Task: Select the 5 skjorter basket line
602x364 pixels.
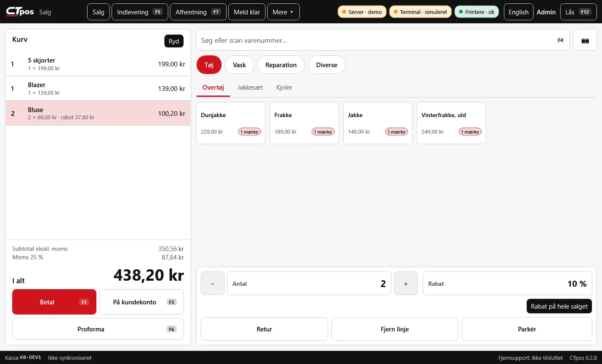Action: tap(98, 64)
